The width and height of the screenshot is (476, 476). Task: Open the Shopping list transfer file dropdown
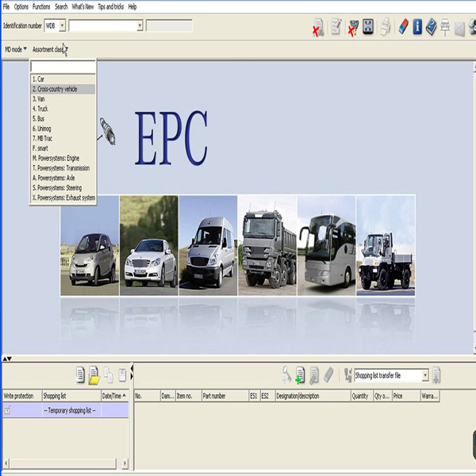pyautogui.click(x=425, y=375)
